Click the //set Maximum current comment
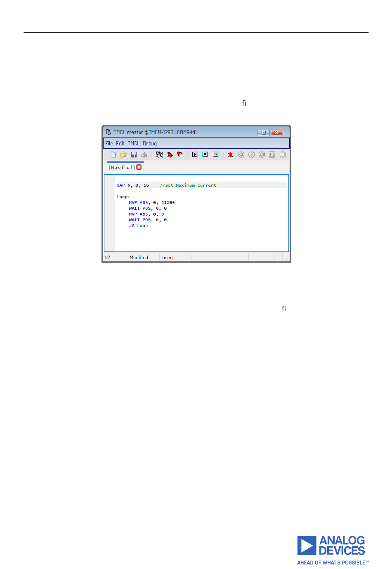 pyautogui.click(x=188, y=185)
